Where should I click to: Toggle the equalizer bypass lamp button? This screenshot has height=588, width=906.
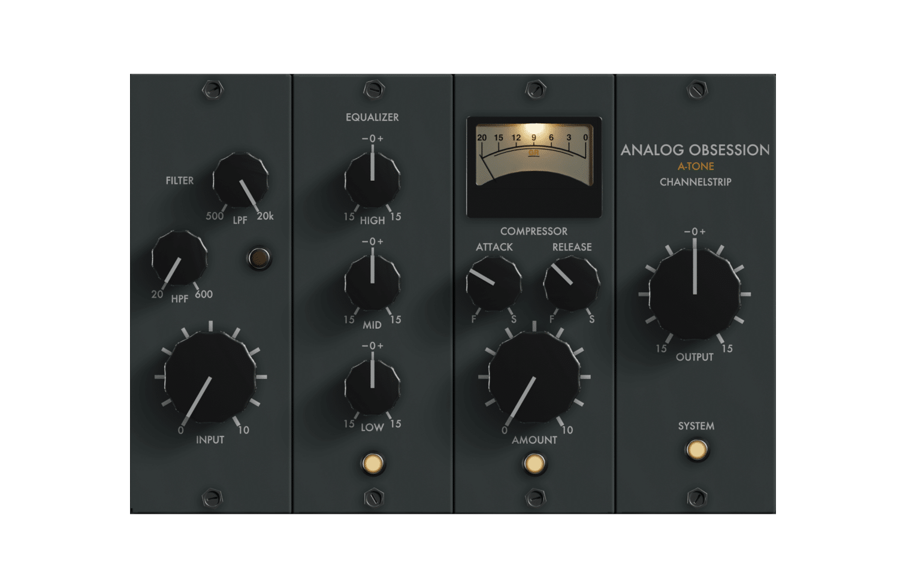373,463
